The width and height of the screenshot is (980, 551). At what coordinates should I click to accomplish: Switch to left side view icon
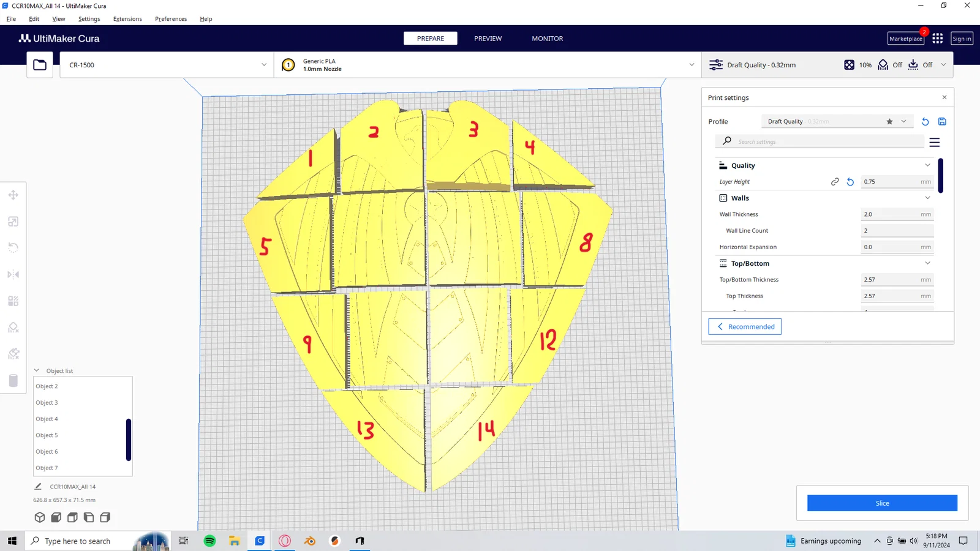(x=89, y=517)
